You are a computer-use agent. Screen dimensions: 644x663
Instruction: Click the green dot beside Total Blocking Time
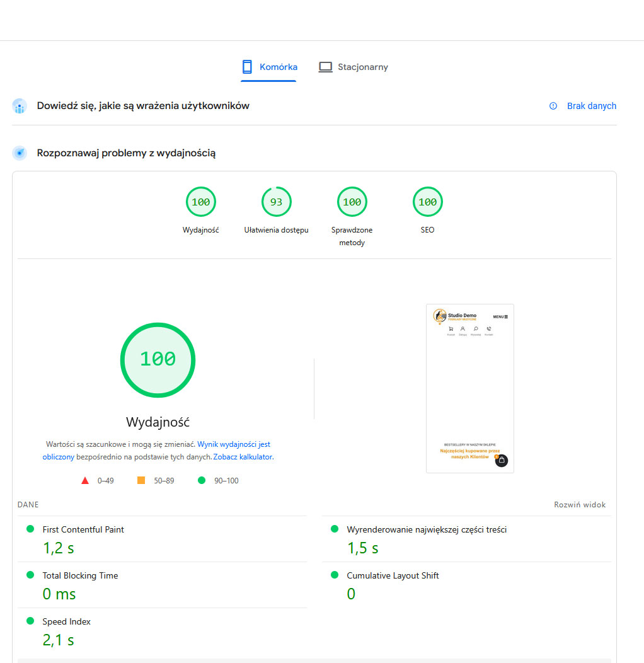point(30,575)
